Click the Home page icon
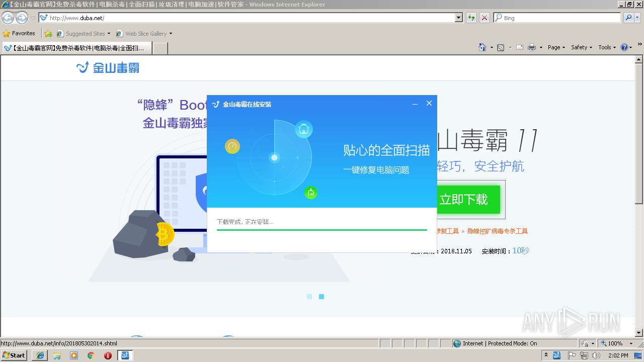644x362 pixels. click(x=482, y=47)
